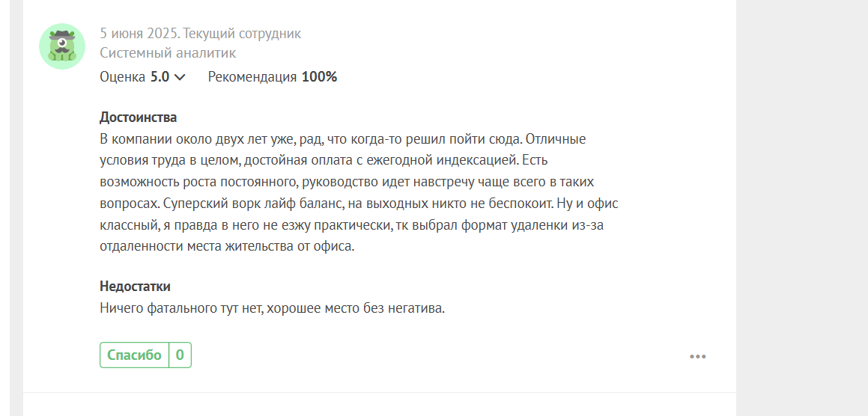Click the phrase хорошее место без негатива
The image size is (868, 416).
(356, 309)
